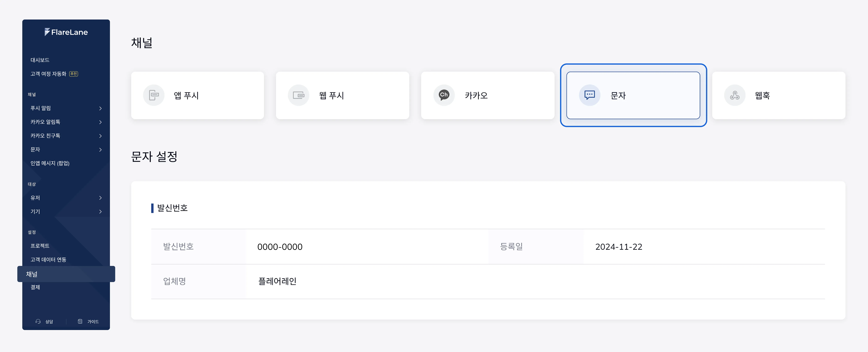Click the 웹훅 webhook icon
Viewport: 868px width, 352px height.
tap(735, 95)
